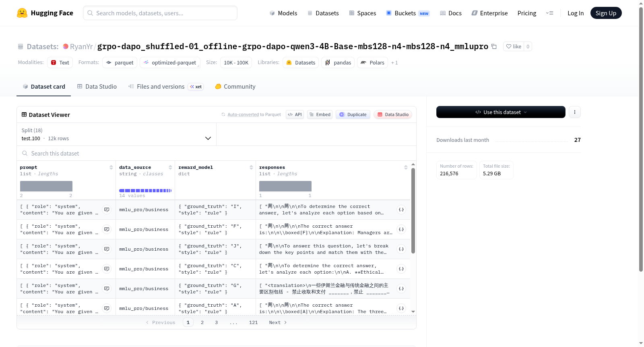Sort by the prompt column
The height and width of the screenshot is (347, 644).
click(111, 167)
